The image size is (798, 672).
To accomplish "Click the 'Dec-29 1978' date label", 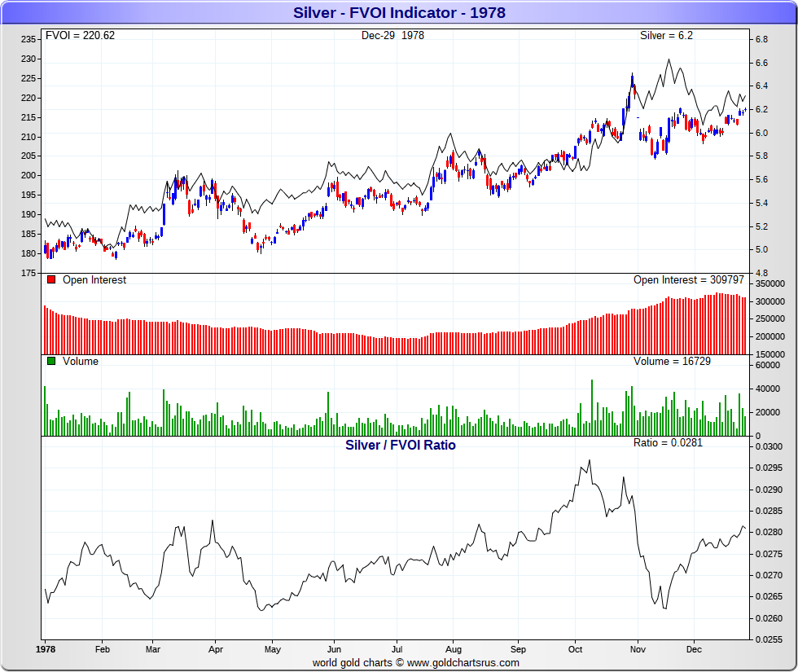I will 392,36.
